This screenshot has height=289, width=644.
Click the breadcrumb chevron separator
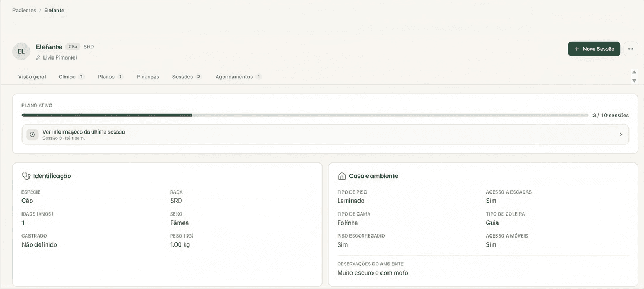(x=40, y=10)
